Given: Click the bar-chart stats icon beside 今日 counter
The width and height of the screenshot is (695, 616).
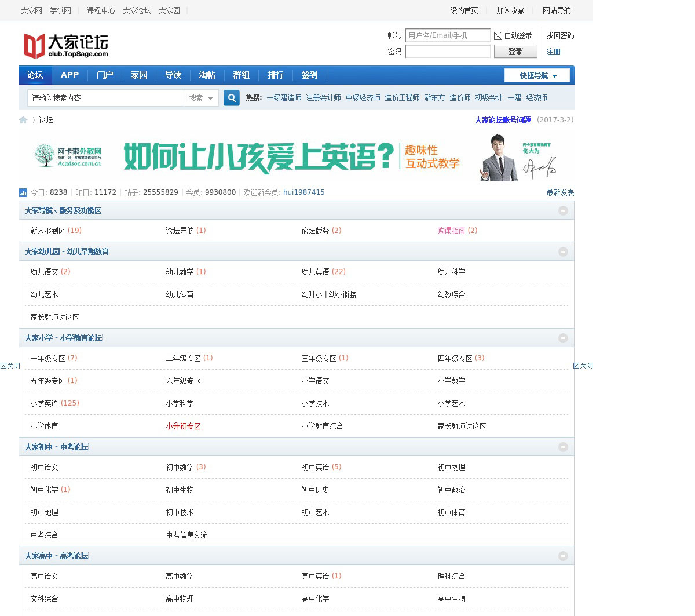Looking at the screenshot, I should point(23,192).
